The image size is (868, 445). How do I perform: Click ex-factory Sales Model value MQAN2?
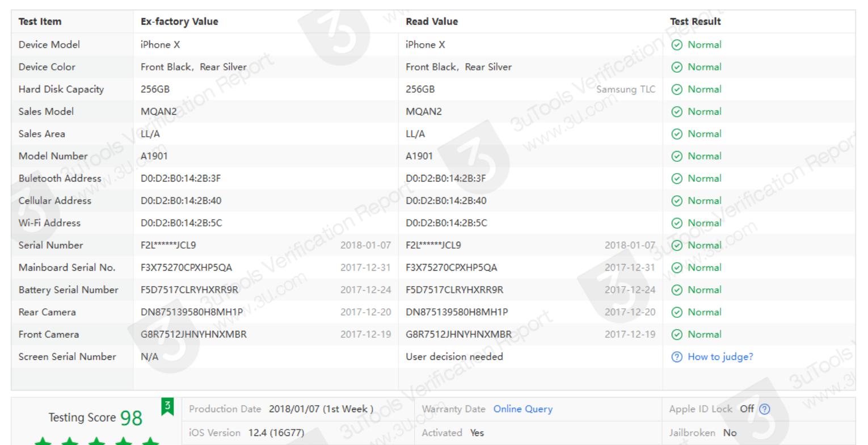[x=159, y=111]
